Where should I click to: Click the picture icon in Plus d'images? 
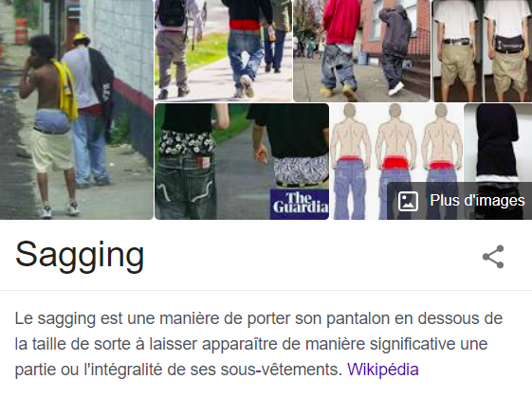point(408,201)
